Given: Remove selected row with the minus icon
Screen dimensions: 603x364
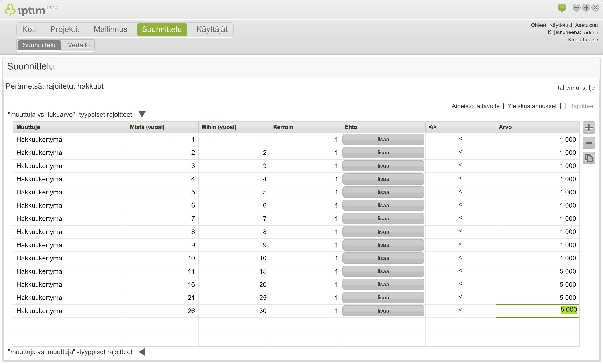Looking at the screenshot, I should point(589,143).
